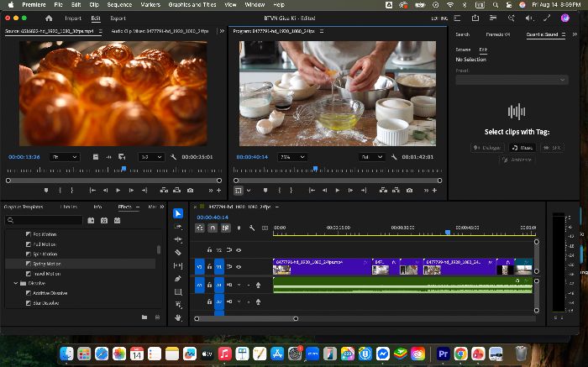This screenshot has height=367, width=588.
Task: Open the timeline wrench display settings
Action: [x=252, y=228]
